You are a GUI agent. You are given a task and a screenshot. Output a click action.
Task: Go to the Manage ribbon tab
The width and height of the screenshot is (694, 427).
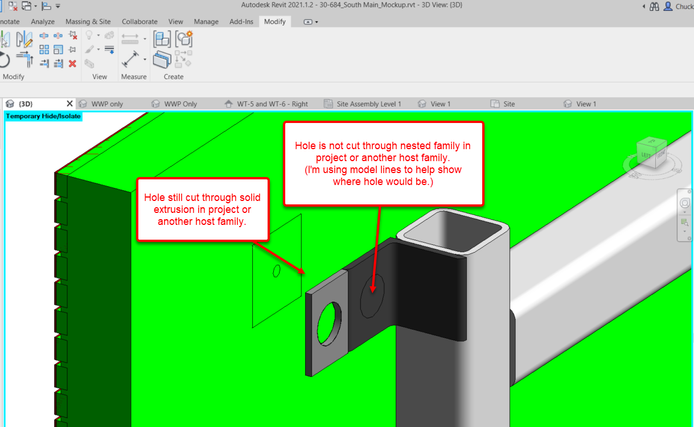(x=206, y=21)
